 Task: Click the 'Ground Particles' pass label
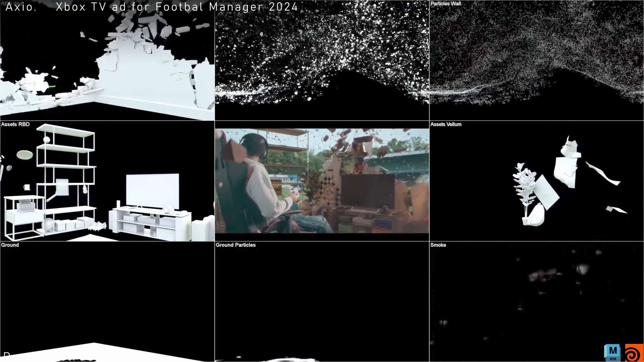pos(235,245)
